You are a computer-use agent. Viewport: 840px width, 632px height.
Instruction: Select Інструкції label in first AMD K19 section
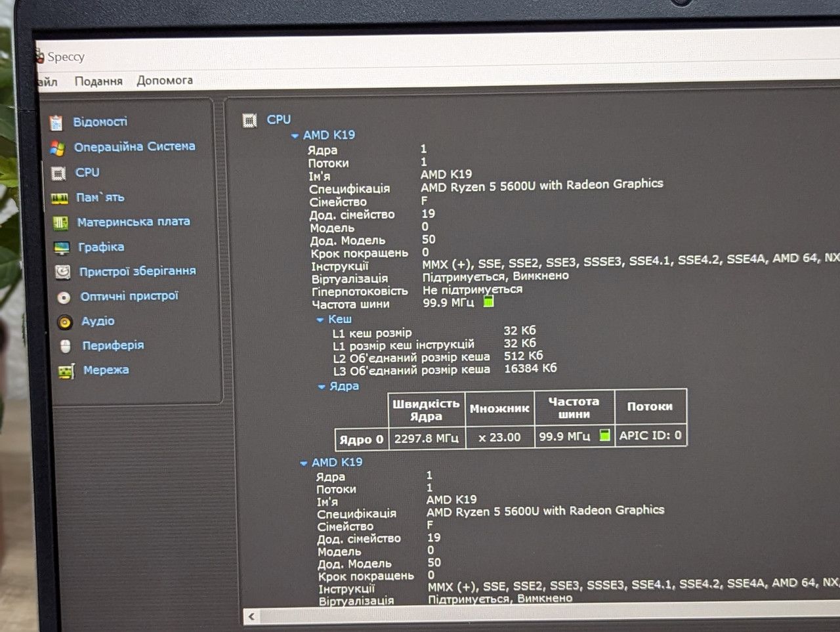(340, 266)
